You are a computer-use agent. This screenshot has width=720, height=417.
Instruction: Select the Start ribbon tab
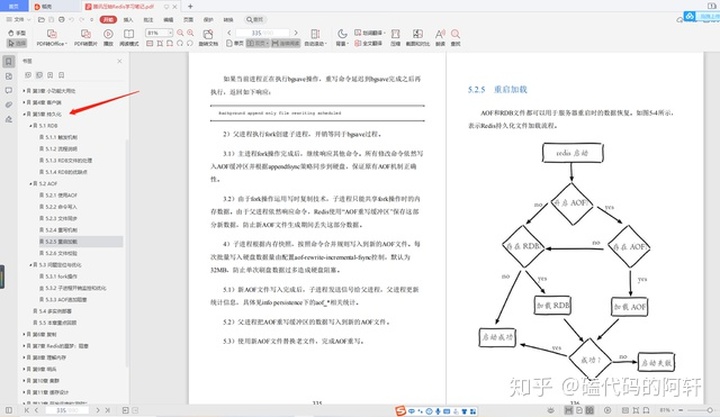click(108, 20)
